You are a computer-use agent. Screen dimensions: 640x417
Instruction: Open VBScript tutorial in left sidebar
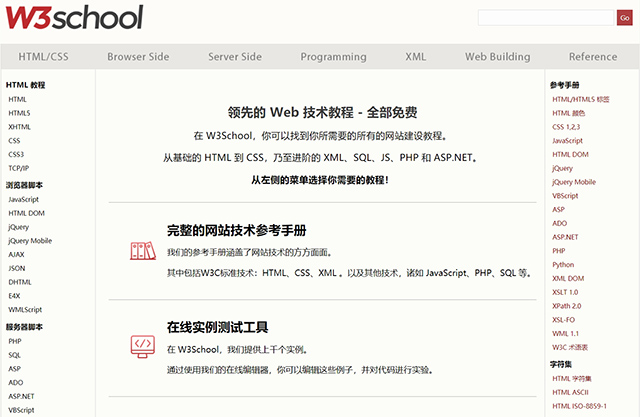tap(21, 410)
